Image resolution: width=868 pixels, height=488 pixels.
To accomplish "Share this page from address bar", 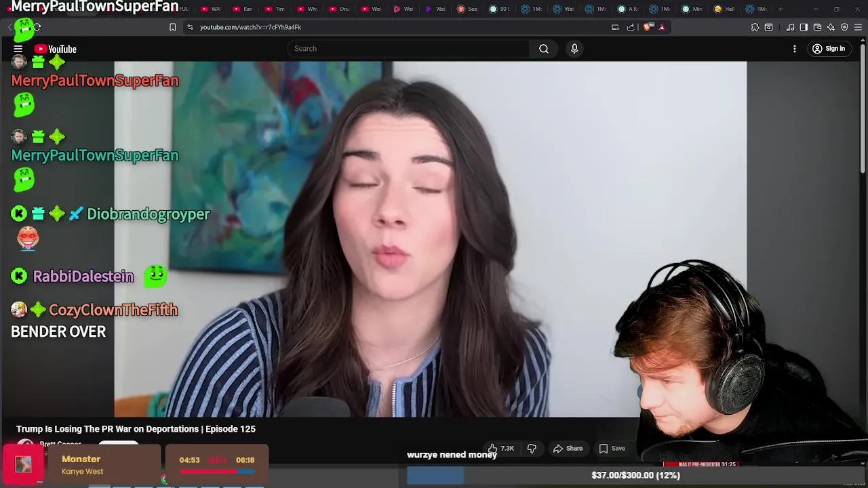I will [631, 27].
